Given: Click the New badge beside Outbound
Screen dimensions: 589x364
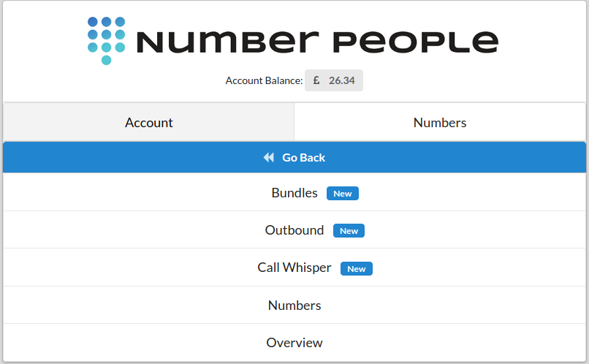Looking at the screenshot, I should (349, 231).
